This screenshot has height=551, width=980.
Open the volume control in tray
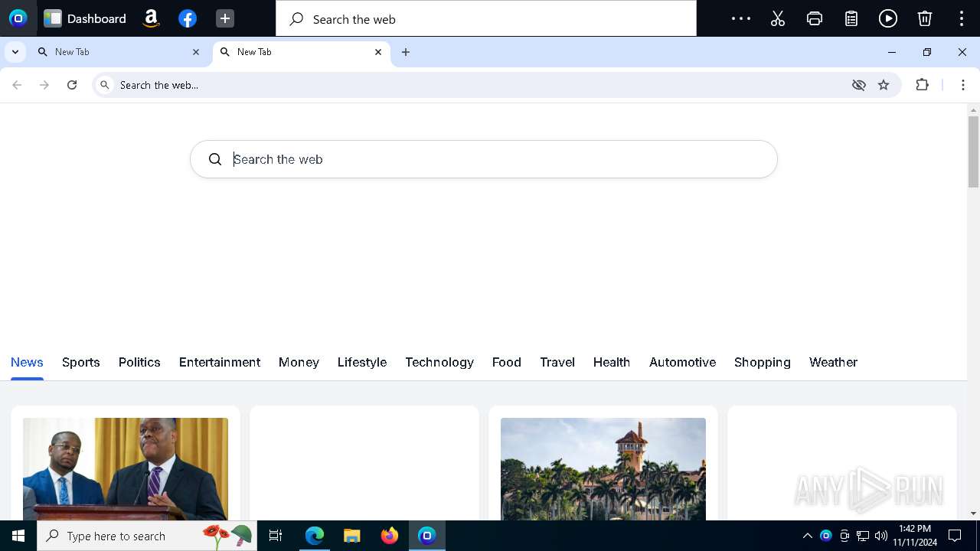coord(881,536)
